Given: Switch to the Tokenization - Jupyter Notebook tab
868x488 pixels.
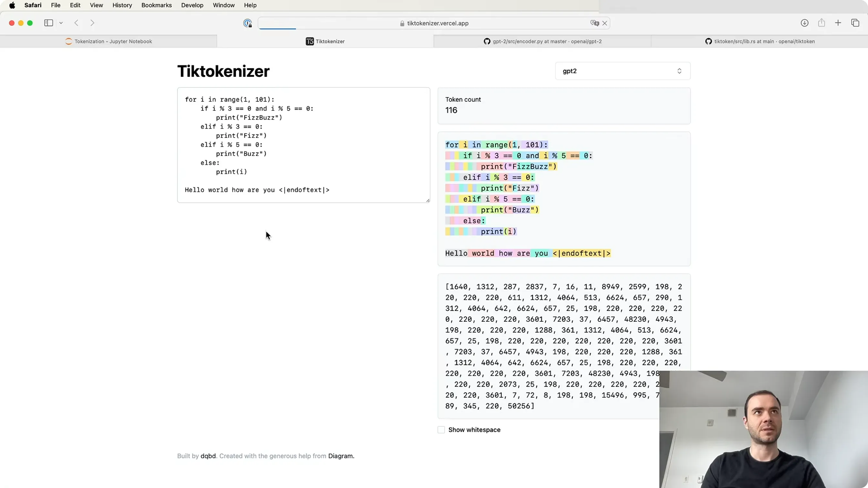Looking at the screenshot, I should 108,41.
